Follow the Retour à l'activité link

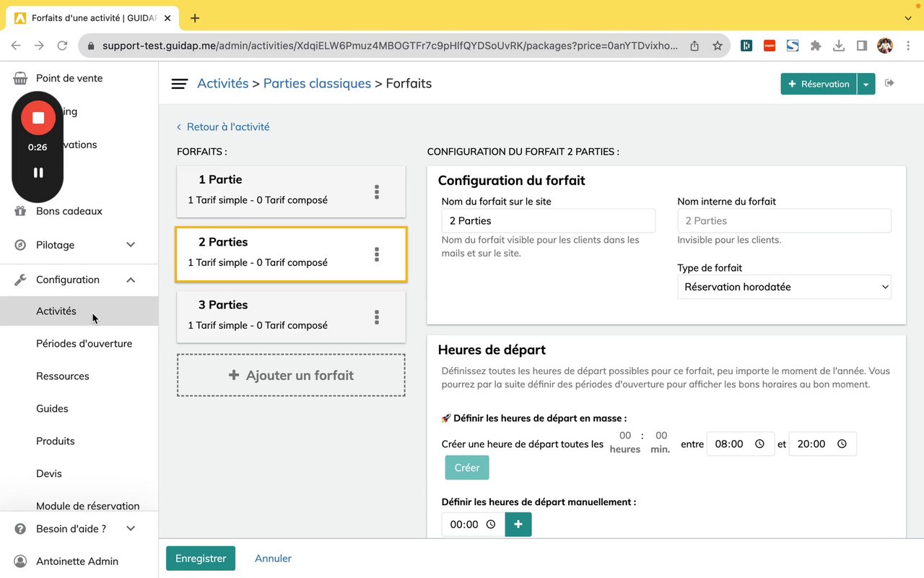(227, 126)
